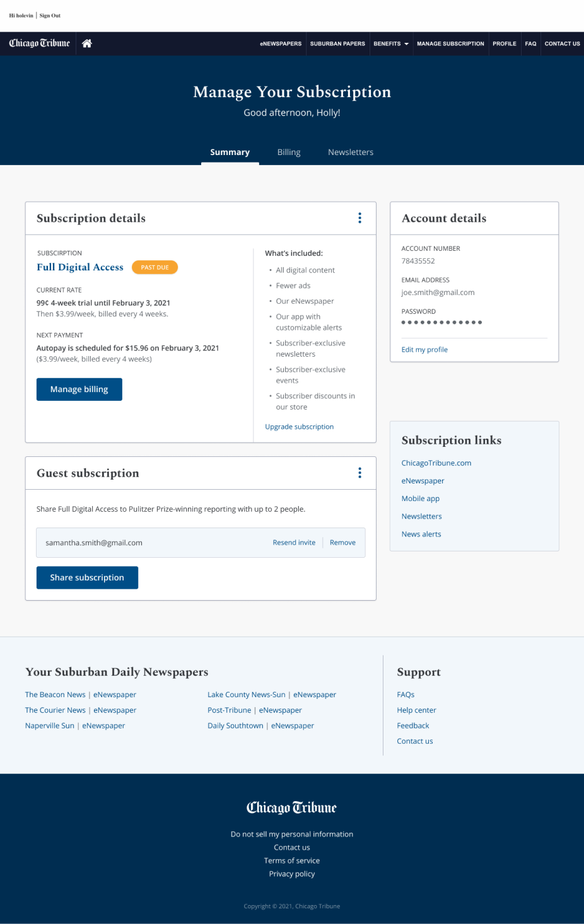Open FAQ in the top navbar
Viewport: 584px width, 924px height.
pos(531,43)
